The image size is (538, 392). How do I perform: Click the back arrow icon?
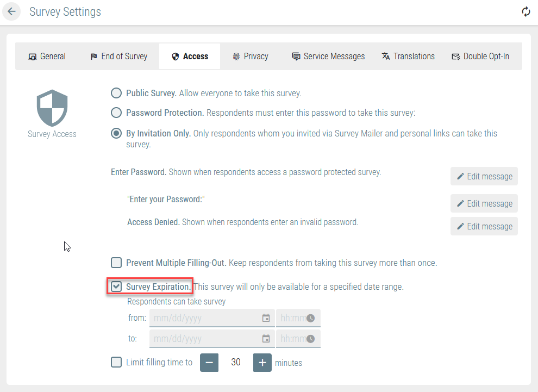pyautogui.click(x=11, y=11)
